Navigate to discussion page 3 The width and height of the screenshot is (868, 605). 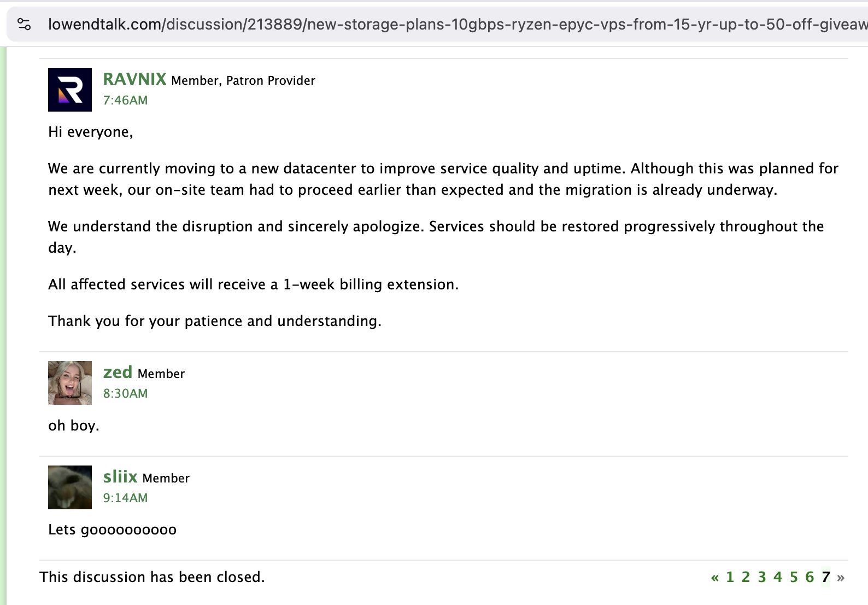click(762, 577)
